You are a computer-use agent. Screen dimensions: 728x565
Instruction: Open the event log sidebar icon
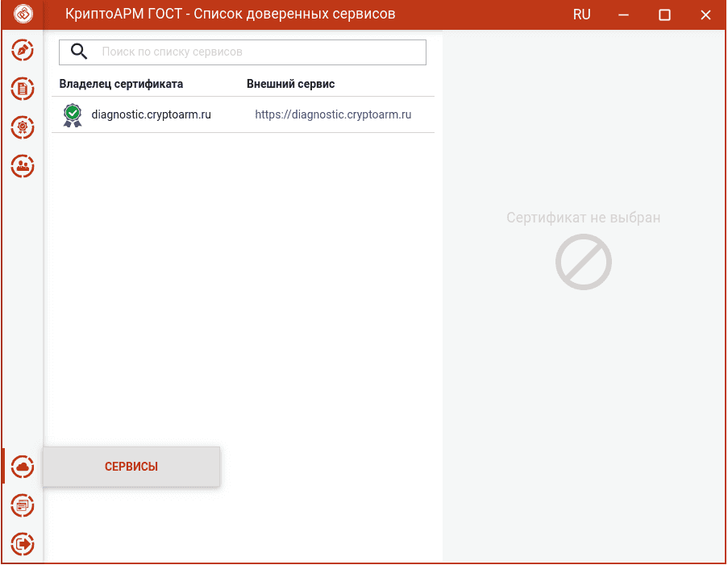click(23, 505)
